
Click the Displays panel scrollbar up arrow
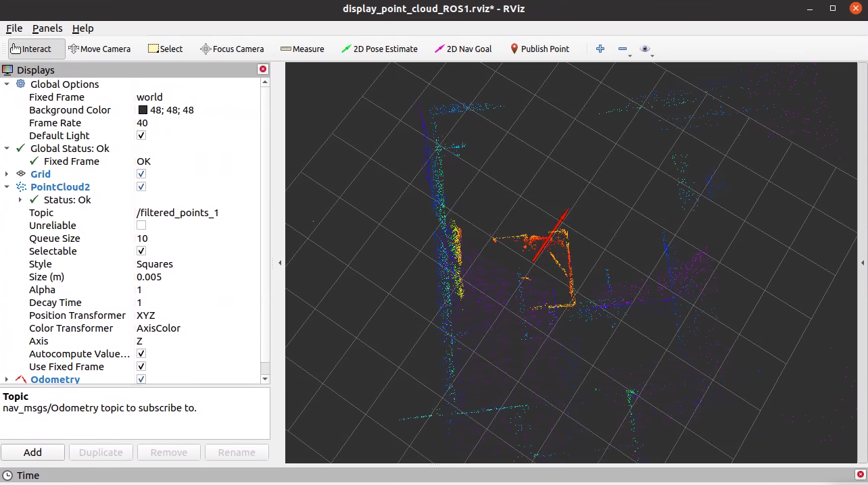(265, 82)
